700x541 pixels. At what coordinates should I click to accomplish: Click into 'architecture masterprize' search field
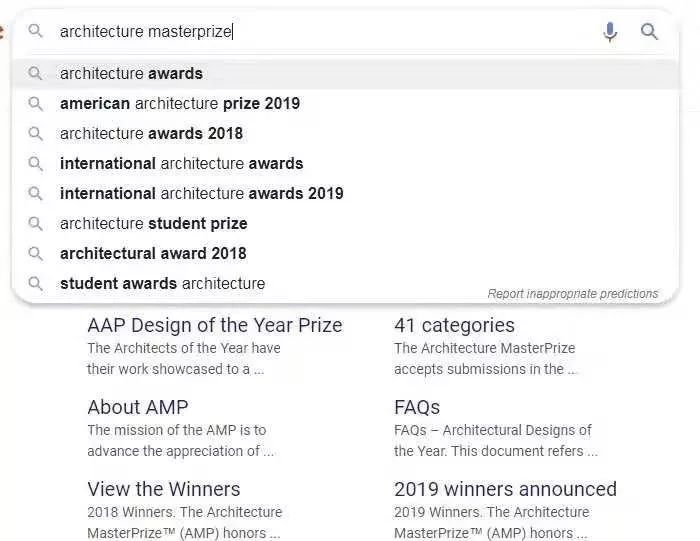click(x=326, y=32)
